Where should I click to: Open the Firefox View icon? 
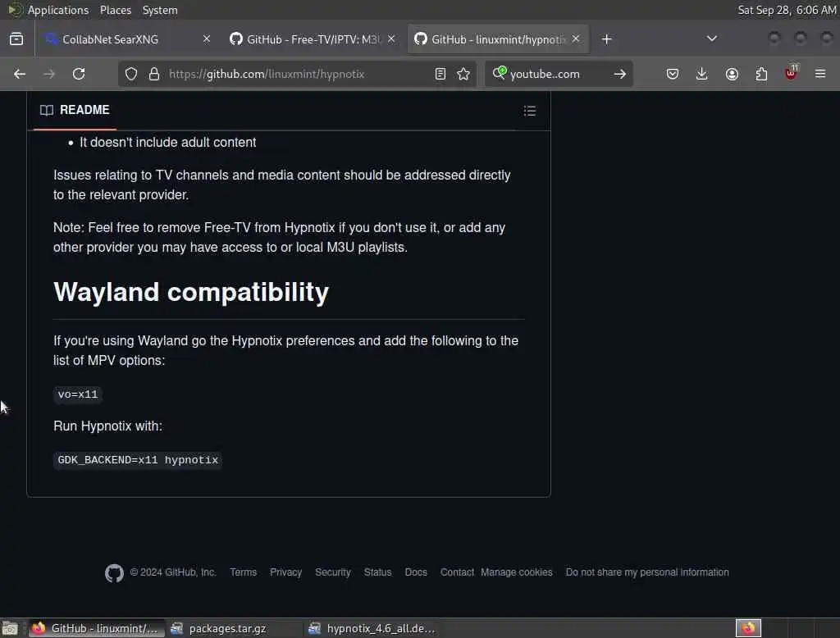(16, 39)
